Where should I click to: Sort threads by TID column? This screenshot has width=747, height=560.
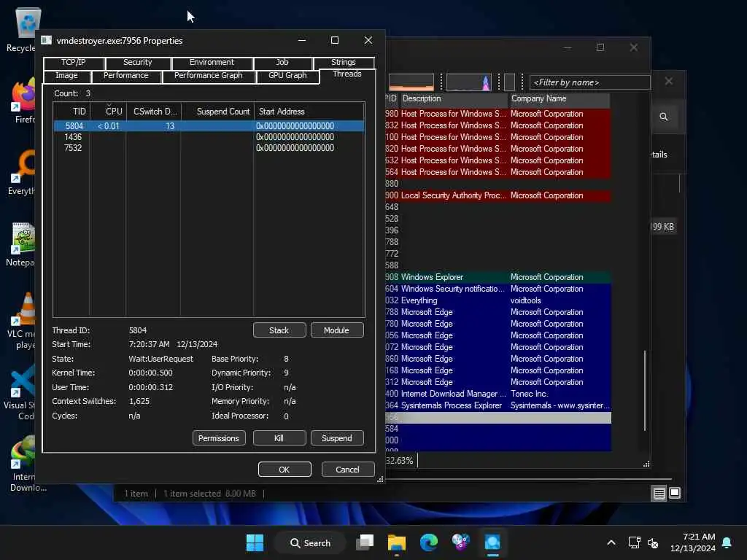[71, 112]
